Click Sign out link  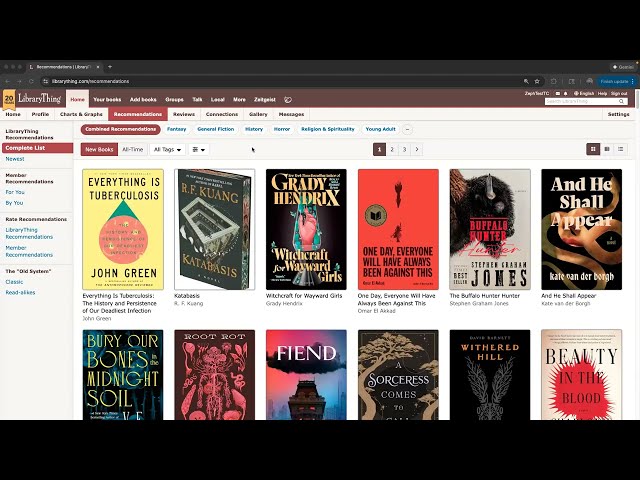coord(619,93)
